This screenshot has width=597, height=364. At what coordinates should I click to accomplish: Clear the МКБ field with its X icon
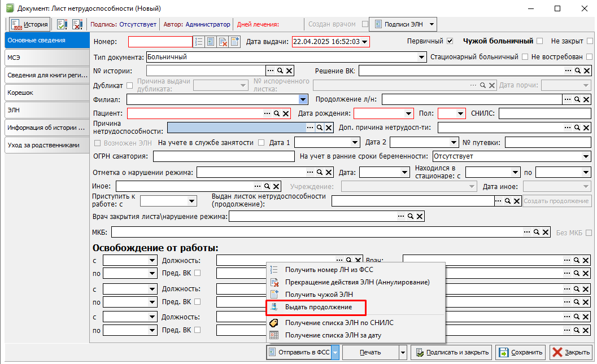pyautogui.click(x=546, y=232)
